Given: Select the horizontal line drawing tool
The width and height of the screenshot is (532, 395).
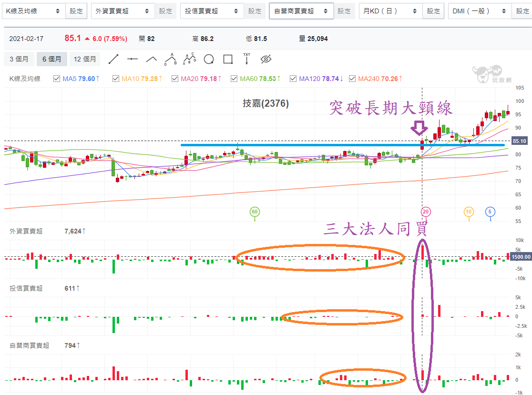Looking at the screenshot, I should pos(133,59).
